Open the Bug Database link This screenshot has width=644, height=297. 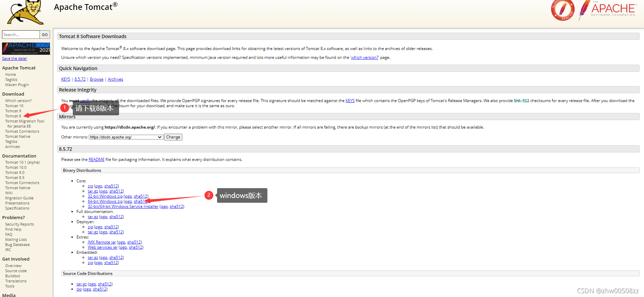17,245
